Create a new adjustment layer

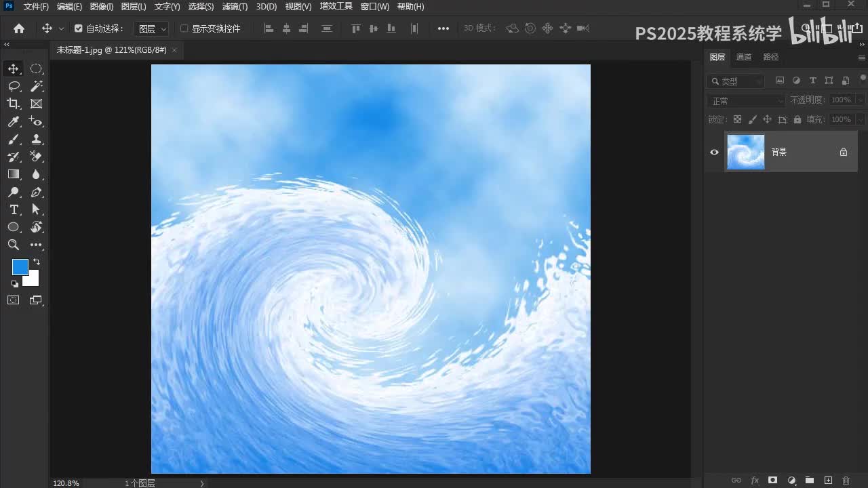point(791,481)
